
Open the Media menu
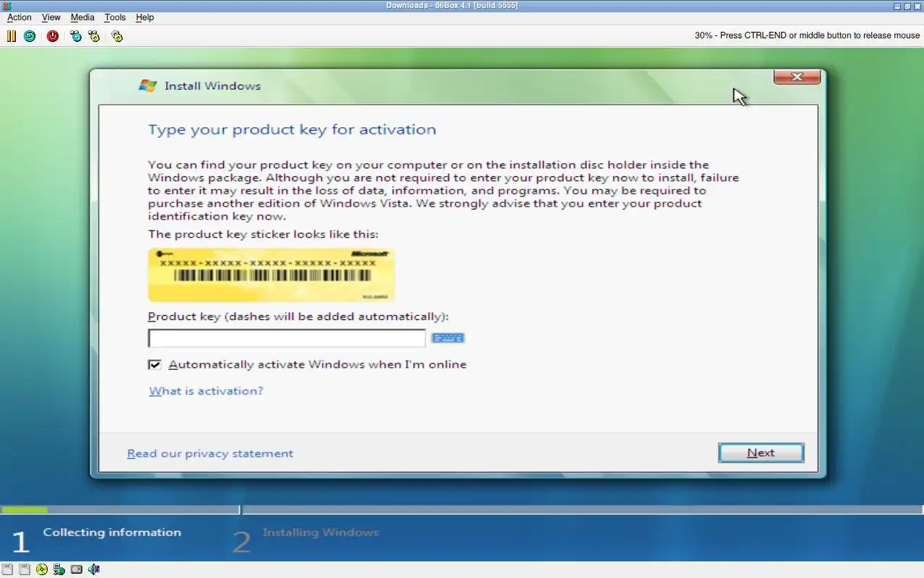click(x=82, y=17)
